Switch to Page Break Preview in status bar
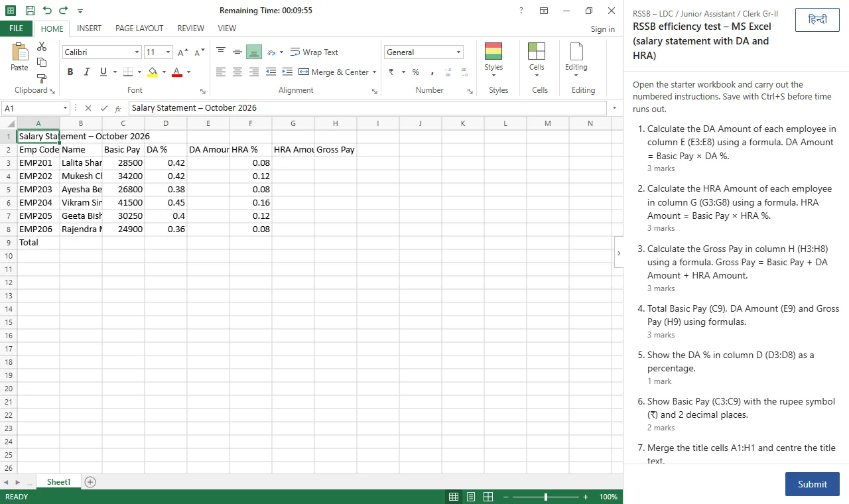 point(488,497)
